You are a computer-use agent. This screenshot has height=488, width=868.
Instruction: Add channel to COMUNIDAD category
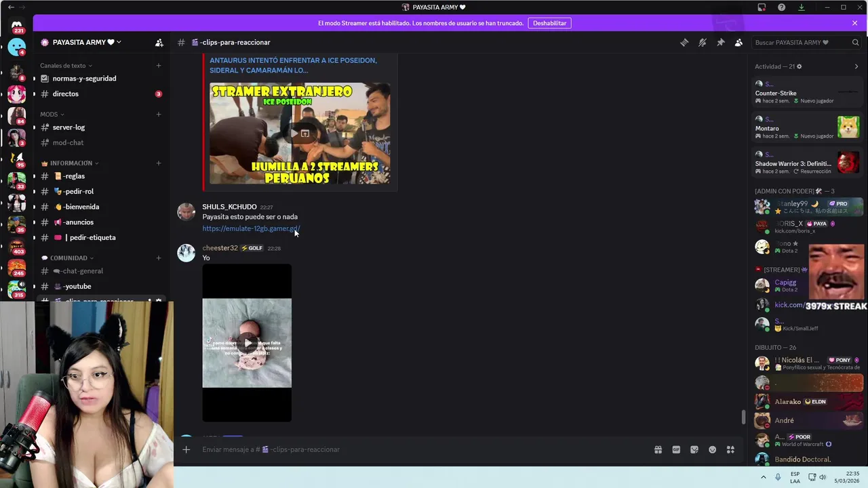tap(159, 258)
